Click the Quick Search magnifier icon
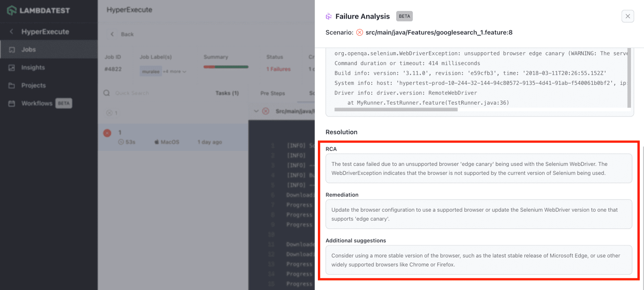The width and height of the screenshot is (644, 290). (x=107, y=93)
